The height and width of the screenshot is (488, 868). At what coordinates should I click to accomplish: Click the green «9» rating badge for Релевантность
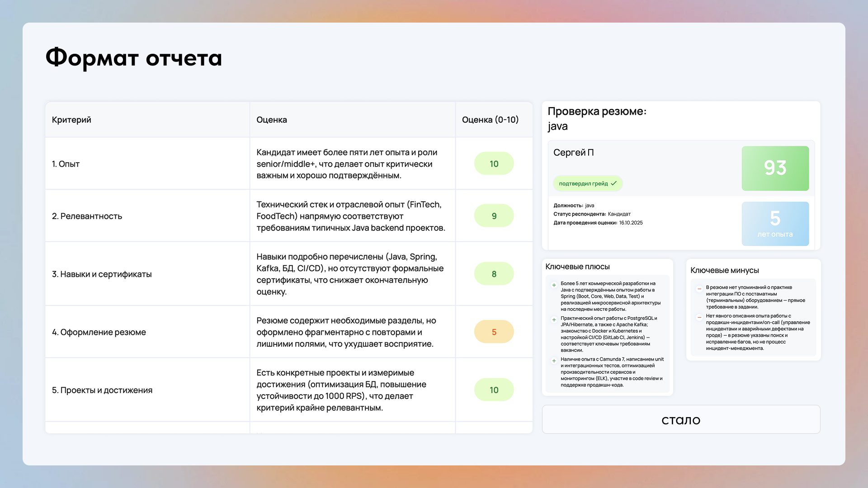(494, 216)
